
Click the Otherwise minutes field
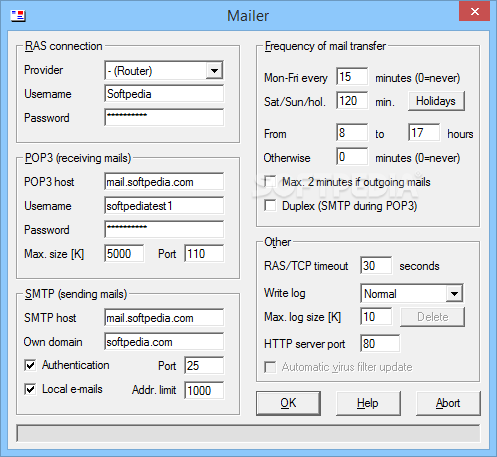[x=352, y=157]
